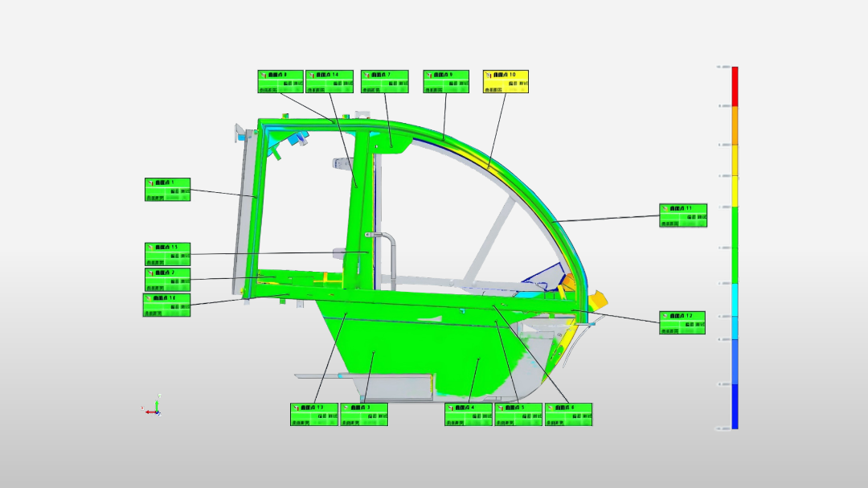Choose the surface point 4 annotation box
The width and height of the screenshot is (868, 488).
[x=469, y=414]
